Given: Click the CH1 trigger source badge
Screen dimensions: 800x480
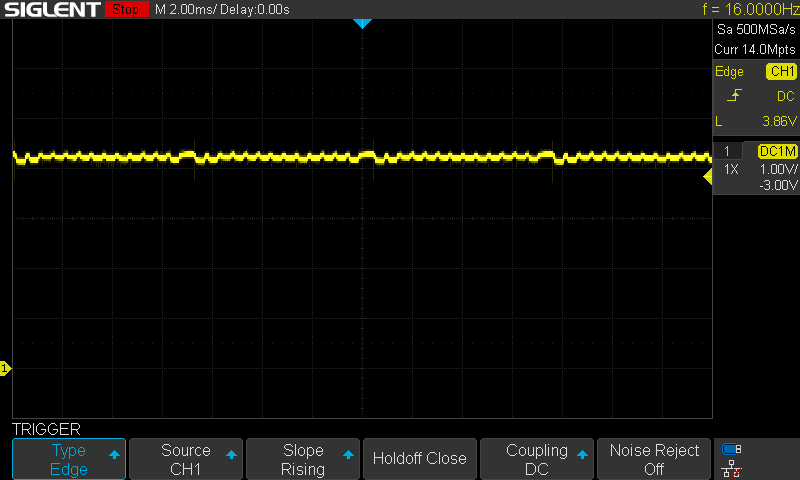Looking at the screenshot, I should tap(782, 71).
